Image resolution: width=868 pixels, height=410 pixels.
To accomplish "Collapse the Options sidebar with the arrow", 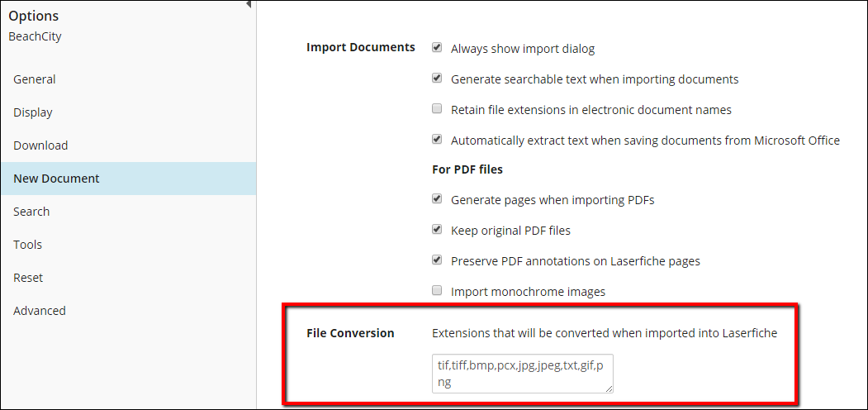I will (x=249, y=4).
